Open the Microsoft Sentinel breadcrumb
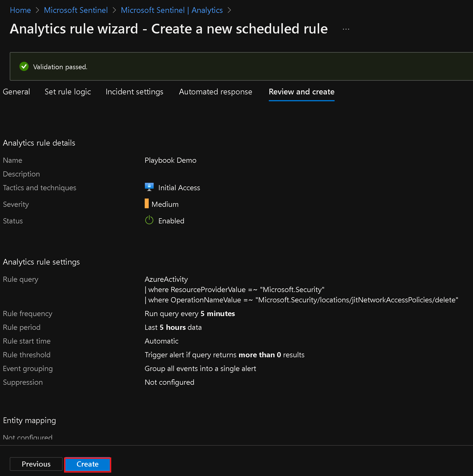This screenshot has height=476, width=473. [x=76, y=10]
